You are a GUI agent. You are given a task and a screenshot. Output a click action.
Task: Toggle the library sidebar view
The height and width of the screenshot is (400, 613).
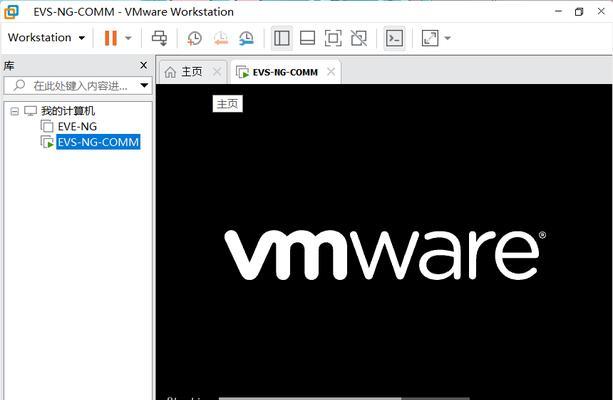pos(282,38)
